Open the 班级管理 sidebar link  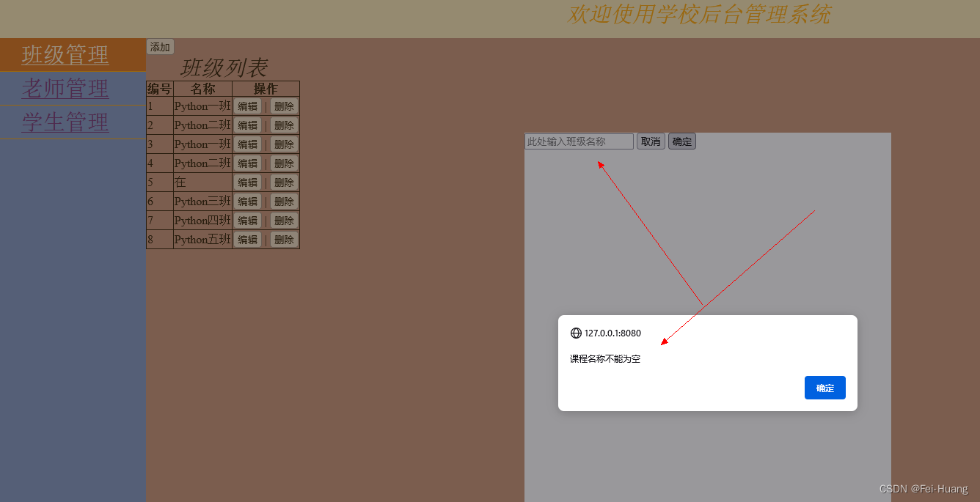pyautogui.click(x=65, y=55)
